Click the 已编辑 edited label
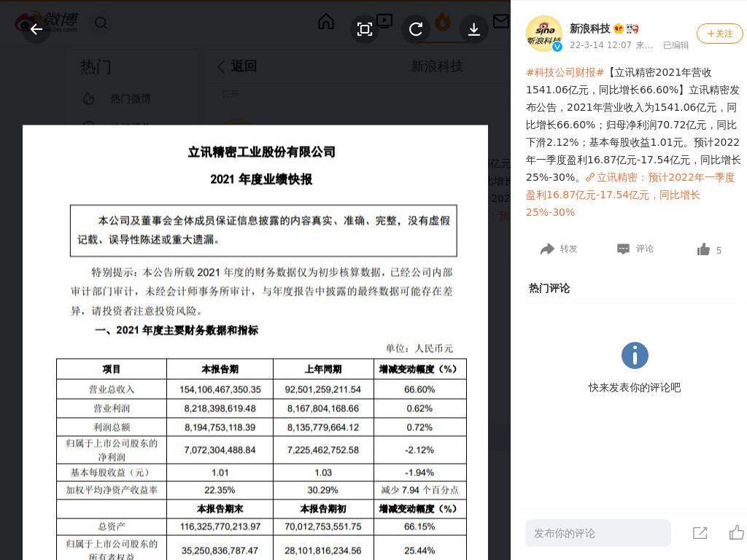The image size is (747, 560). click(676, 45)
